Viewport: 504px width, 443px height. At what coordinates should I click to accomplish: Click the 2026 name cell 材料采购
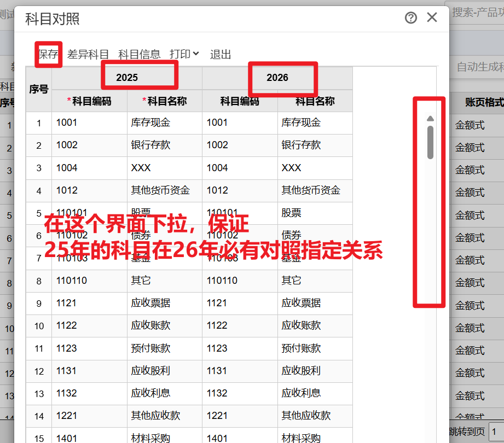(x=315, y=438)
